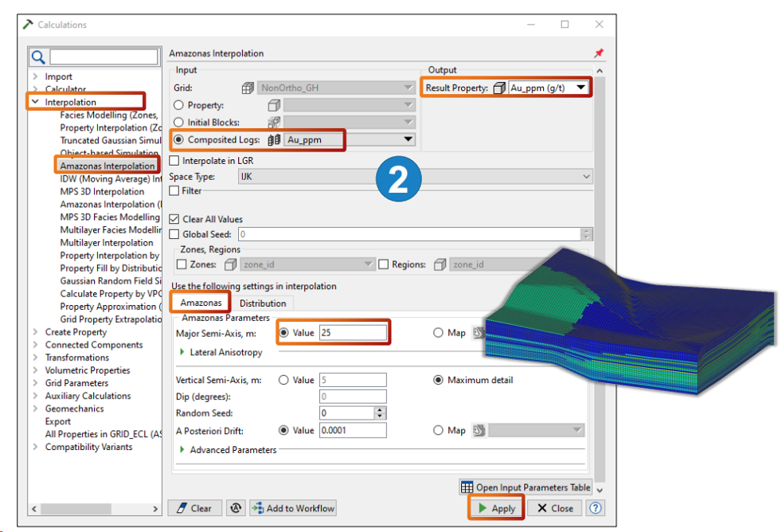Click the Close button
782x532 pixels.
[x=555, y=508]
